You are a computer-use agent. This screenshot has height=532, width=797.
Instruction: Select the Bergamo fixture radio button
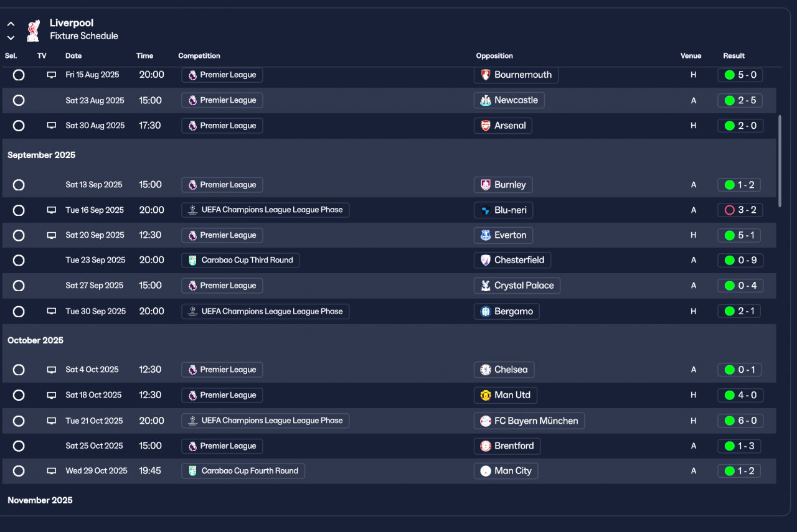pos(19,311)
